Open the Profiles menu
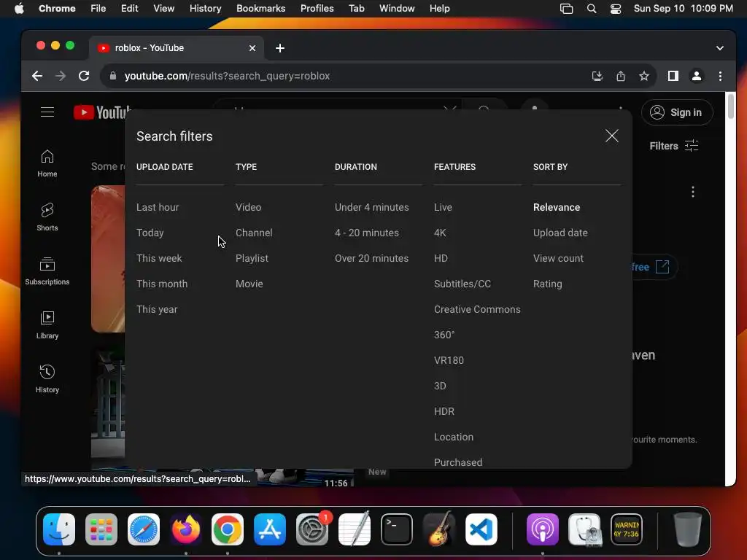The image size is (747, 560). [317, 8]
